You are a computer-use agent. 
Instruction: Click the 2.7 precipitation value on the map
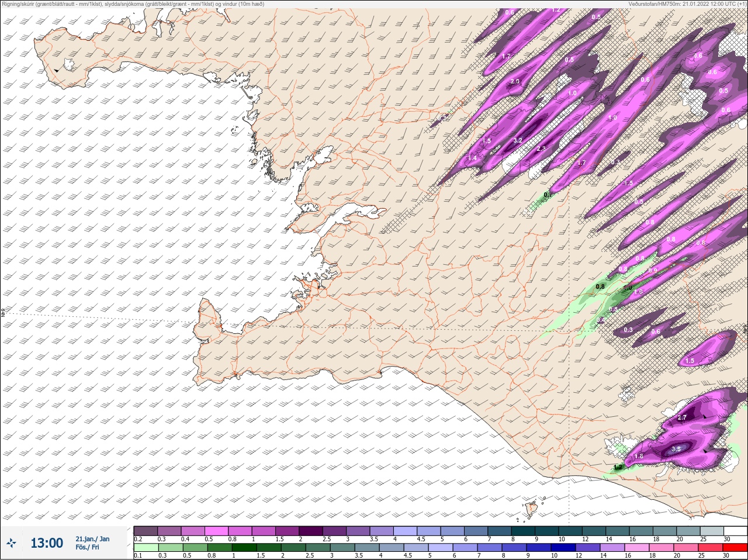point(681,418)
